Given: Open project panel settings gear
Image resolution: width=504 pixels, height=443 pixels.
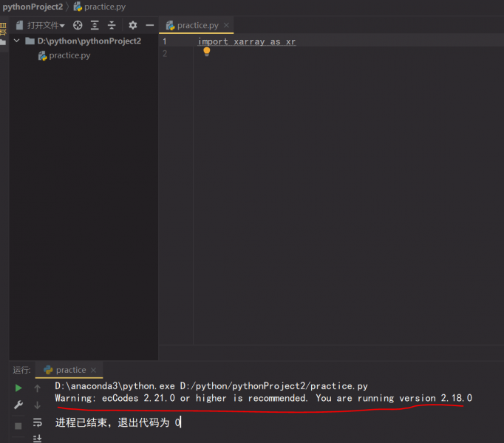Looking at the screenshot, I should pos(133,25).
